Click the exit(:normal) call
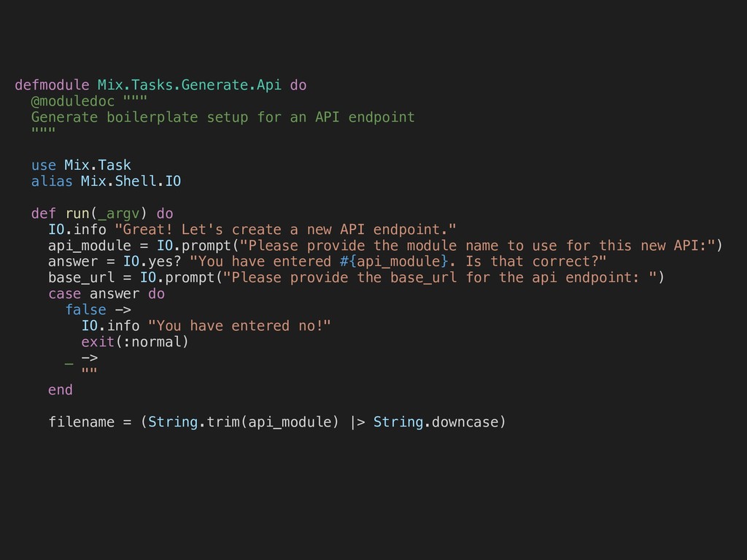The image size is (747, 560). point(135,342)
